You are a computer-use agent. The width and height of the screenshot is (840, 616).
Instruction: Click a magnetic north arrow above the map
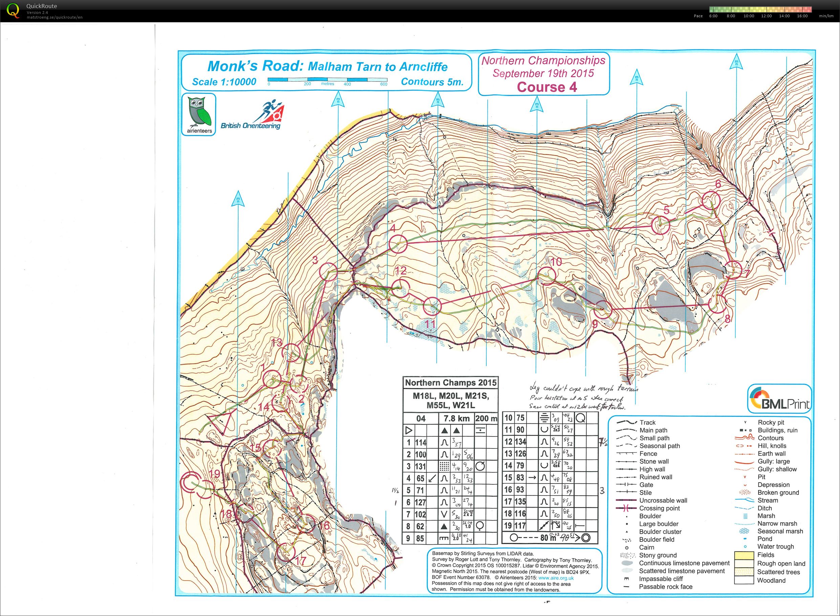tap(337, 99)
